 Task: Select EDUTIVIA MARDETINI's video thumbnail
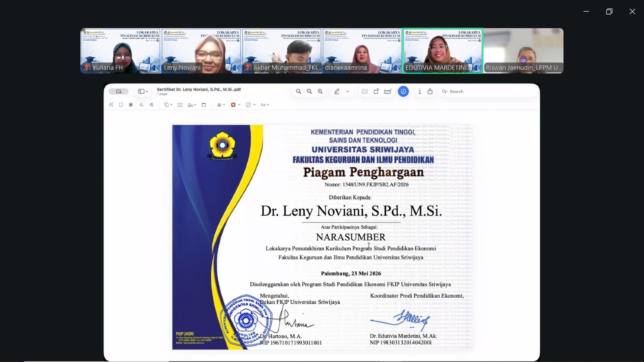[443, 51]
